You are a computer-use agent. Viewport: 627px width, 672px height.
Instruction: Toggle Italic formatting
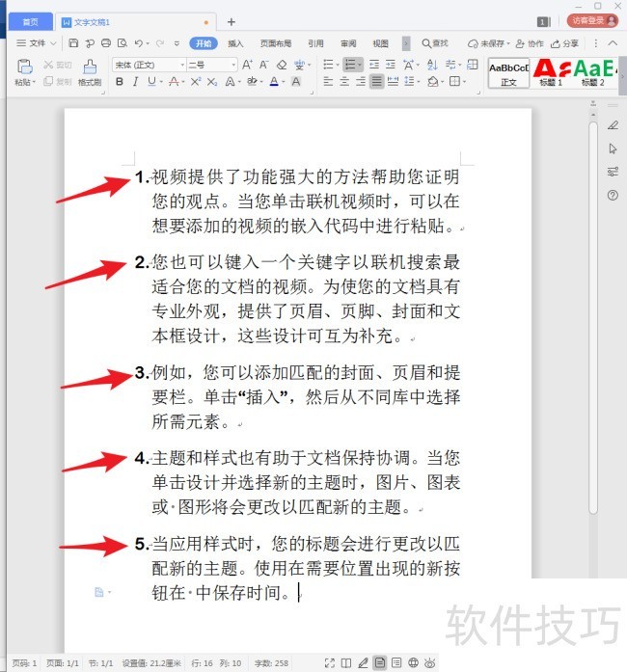(135, 82)
